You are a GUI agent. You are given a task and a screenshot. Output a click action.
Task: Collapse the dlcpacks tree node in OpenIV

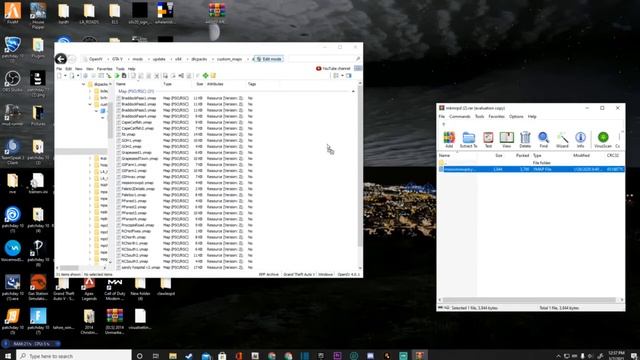click(x=84, y=84)
